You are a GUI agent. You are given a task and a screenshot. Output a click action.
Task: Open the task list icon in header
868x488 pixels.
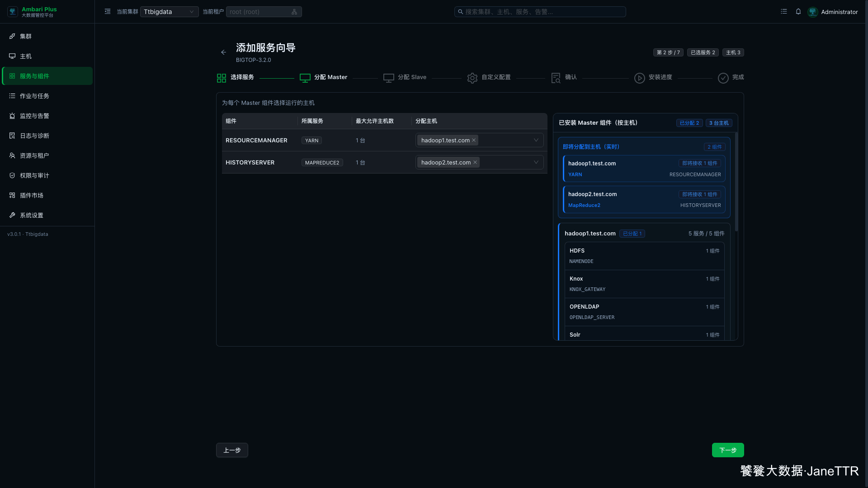784,12
